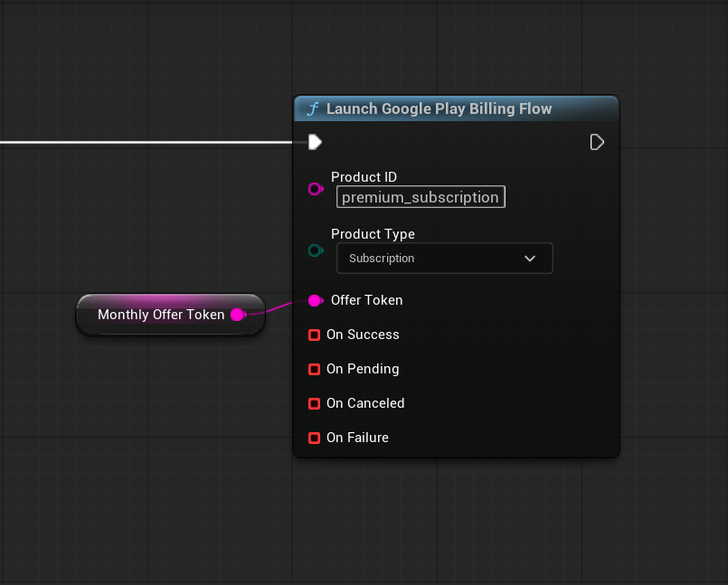Screen dimensions: 728x585
Task: Click the output execution pin of the billing node
Action: coord(597,142)
